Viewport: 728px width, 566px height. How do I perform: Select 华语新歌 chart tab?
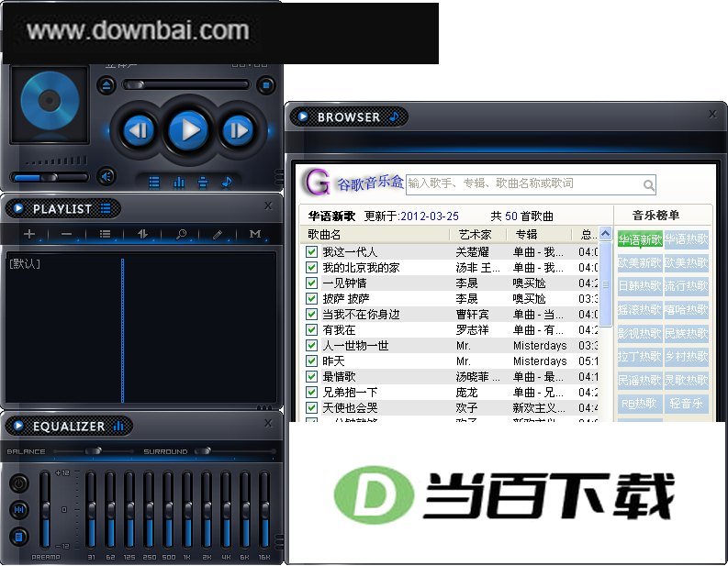[640, 239]
